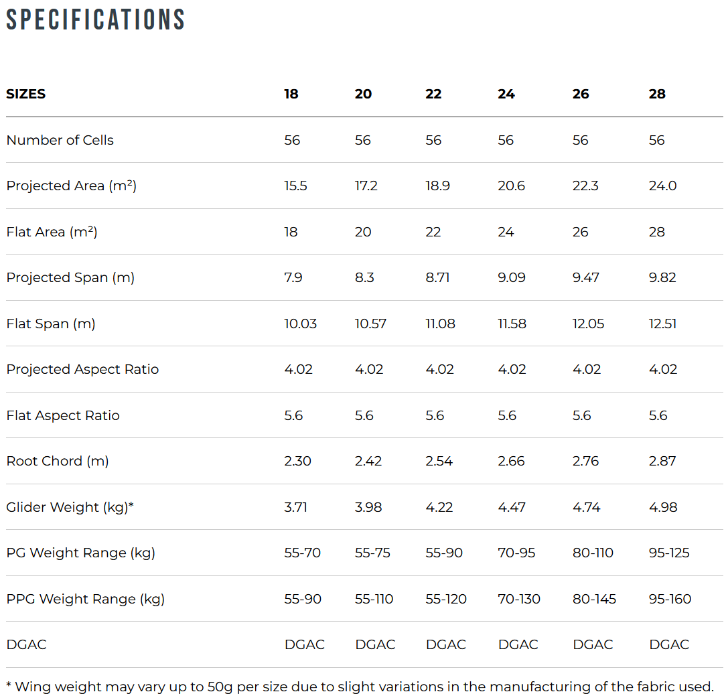
Task: Click the Root Chord row label
Action: (x=58, y=461)
